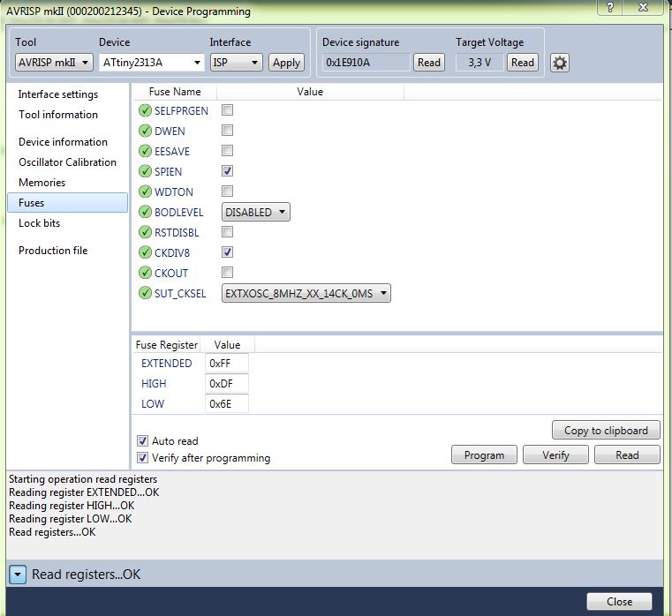
Task: Read the target voltage
Action: pos(523,63)
